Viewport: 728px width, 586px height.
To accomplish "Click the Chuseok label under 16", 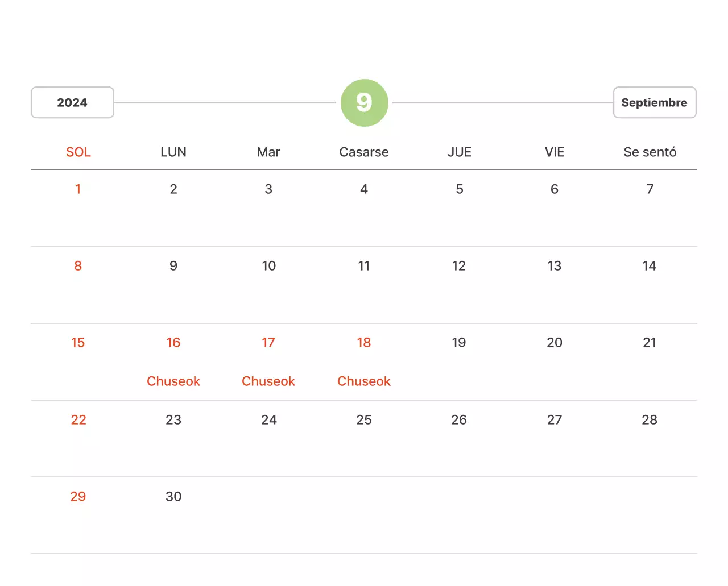I will click(173, 381).
